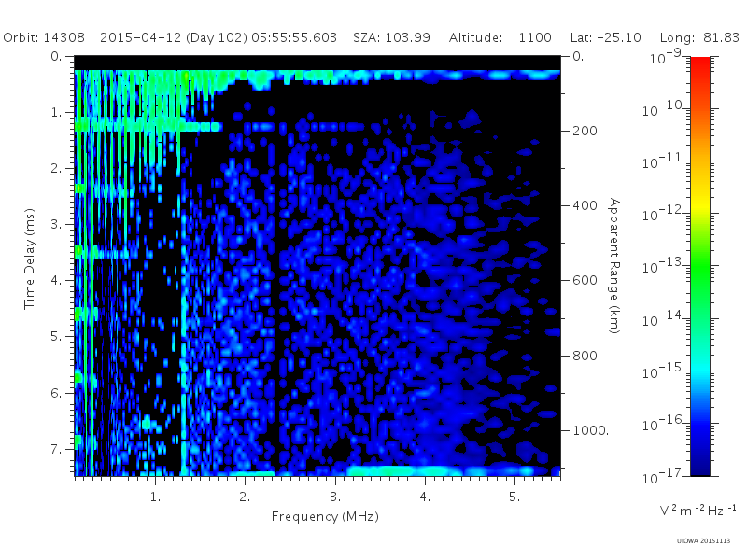
Task: Click the Frequency (MHz) axis label
Action: (325, 517)
